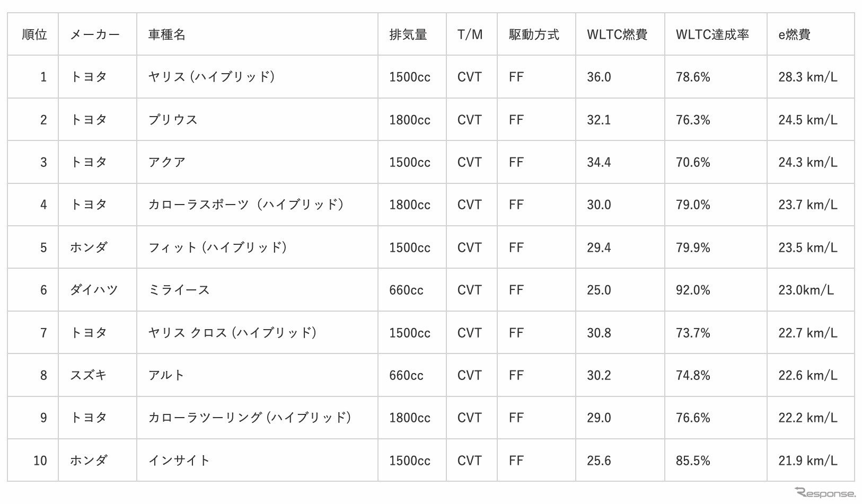Image resolution: width=862 pixels, height=504 pixels.
Task: Click the カローラツーリング (ハイブリッド) cell
Action: click(250, 418)
